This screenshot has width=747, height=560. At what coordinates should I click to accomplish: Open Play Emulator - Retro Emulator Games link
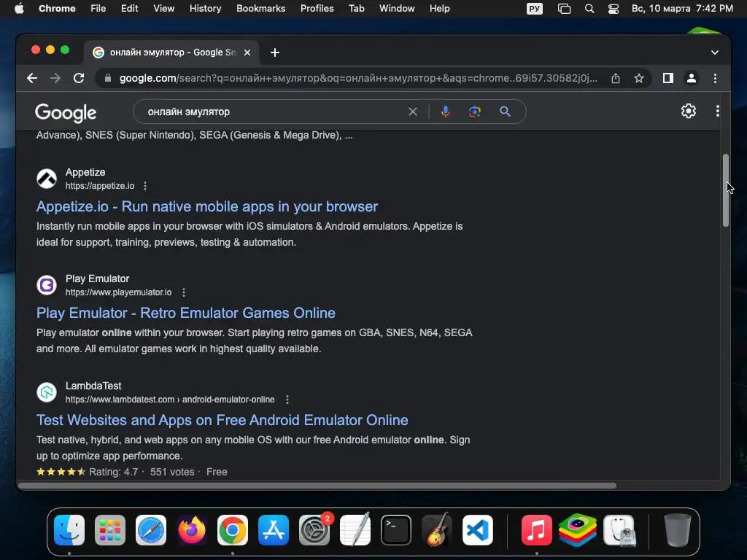(x=186, y=313)
